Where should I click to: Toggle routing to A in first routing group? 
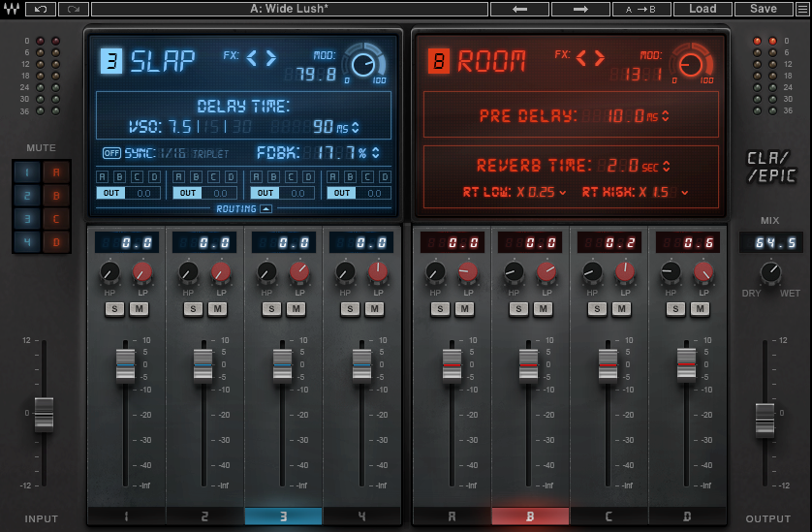[102, 177]
